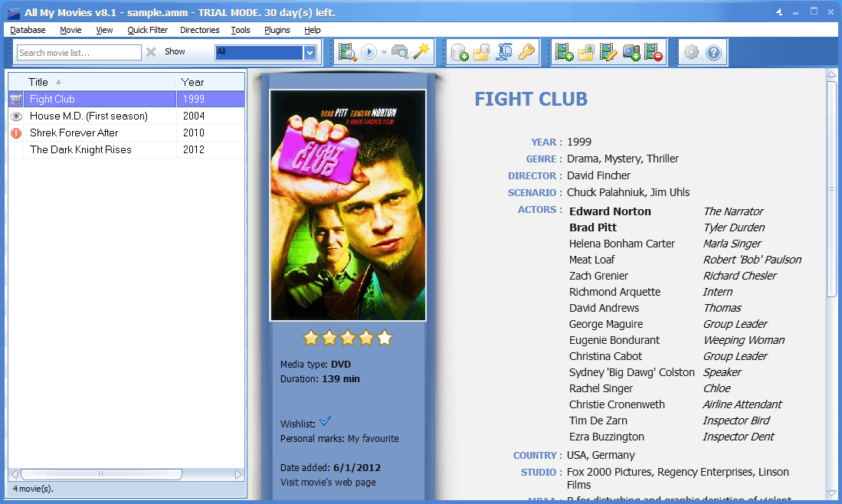Click the eye icon beside House M.D.

16,116
